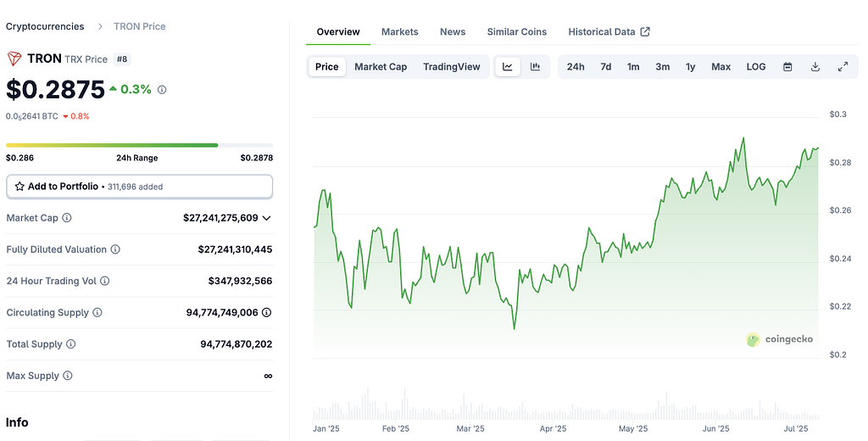Expand chart to fullscreen
Image resolution: width=868 pixels, height=441 pixels.
click(843, 67)
